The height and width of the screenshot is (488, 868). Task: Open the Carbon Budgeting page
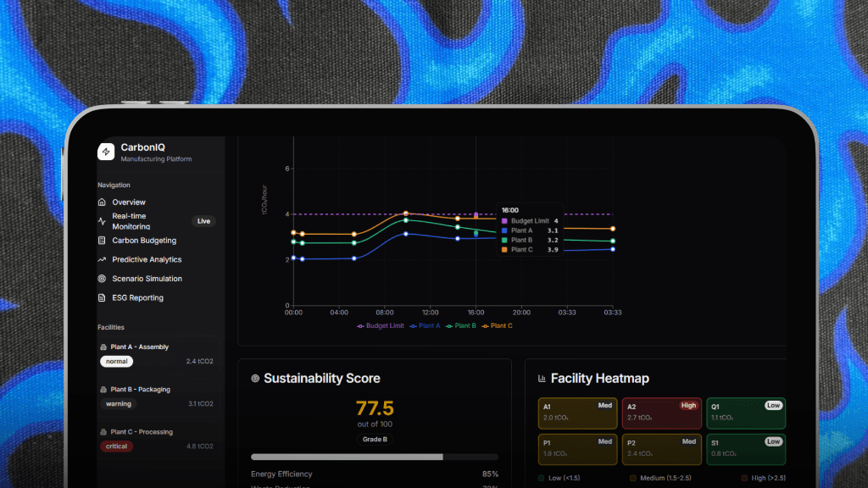(x=144, y=241)
